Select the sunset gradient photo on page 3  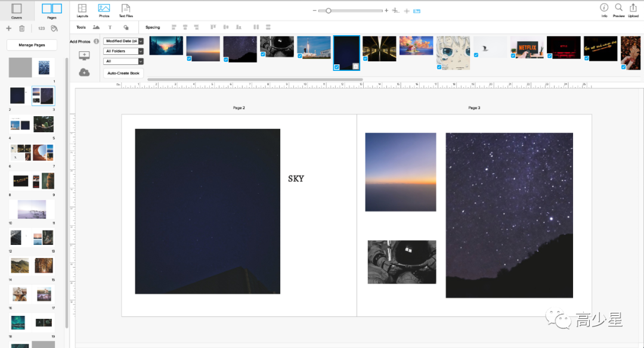tap(401, 172)
